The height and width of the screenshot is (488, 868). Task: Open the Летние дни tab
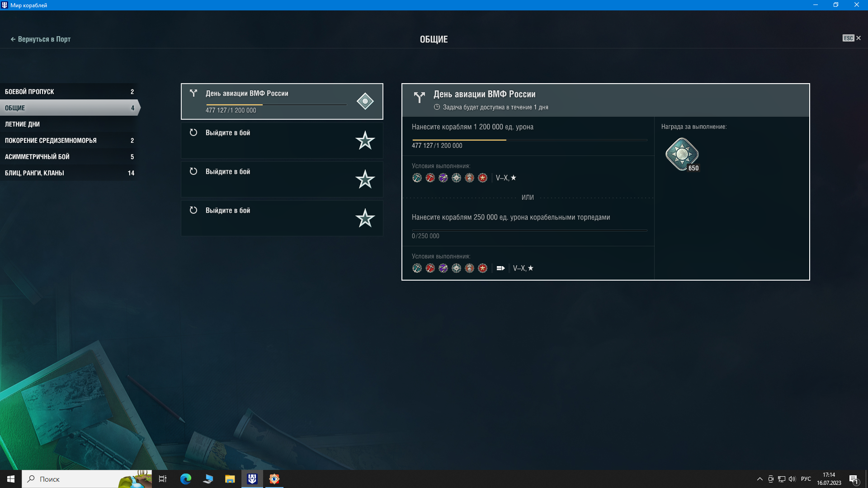tap(69, 124)
